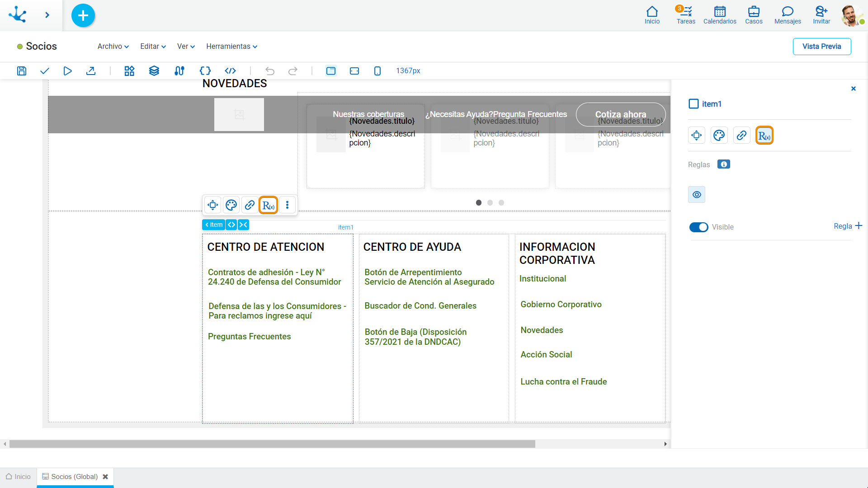The image size is (868, 488).
Task: Click Gobierno Corporativo link
Action: click(x=561, y=305)
